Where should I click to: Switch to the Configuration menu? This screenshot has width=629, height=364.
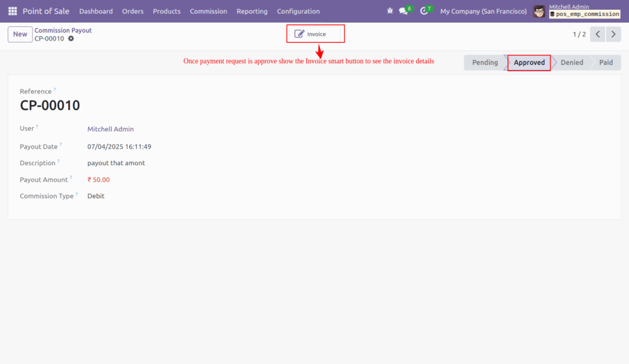click(x=298, y=11)
